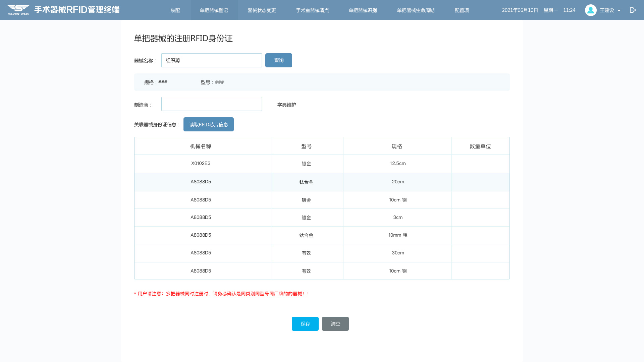This screenshot has width=644, height=362.
Task: Click the logout icon at top right
Action: pos(633,10)
